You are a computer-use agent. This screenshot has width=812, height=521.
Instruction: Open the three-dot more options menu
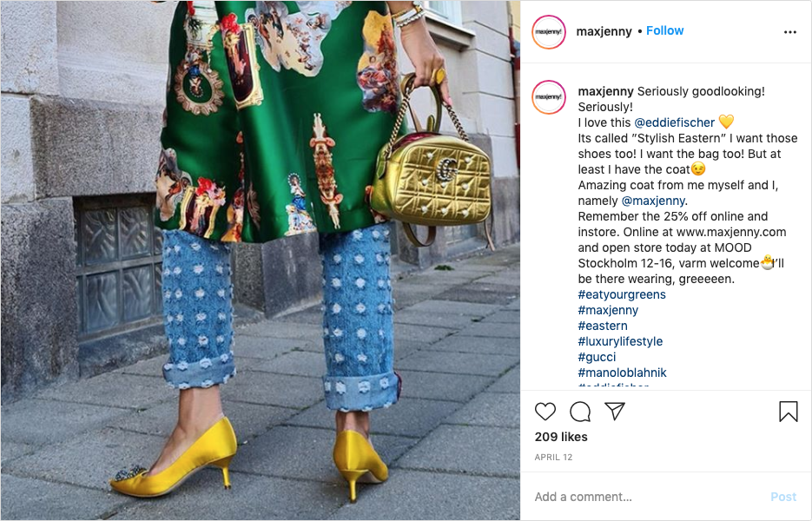point(789,32)
